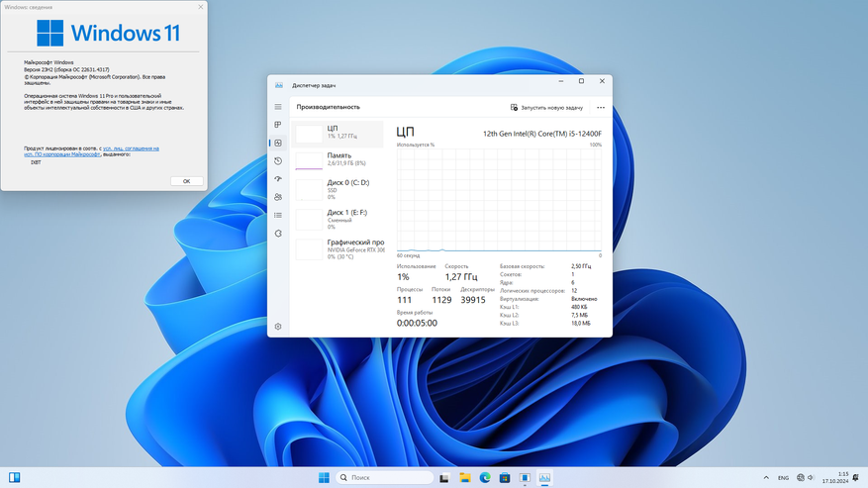
Task: Open Users page icon in Task Manager
Action: tap(278, 197)
